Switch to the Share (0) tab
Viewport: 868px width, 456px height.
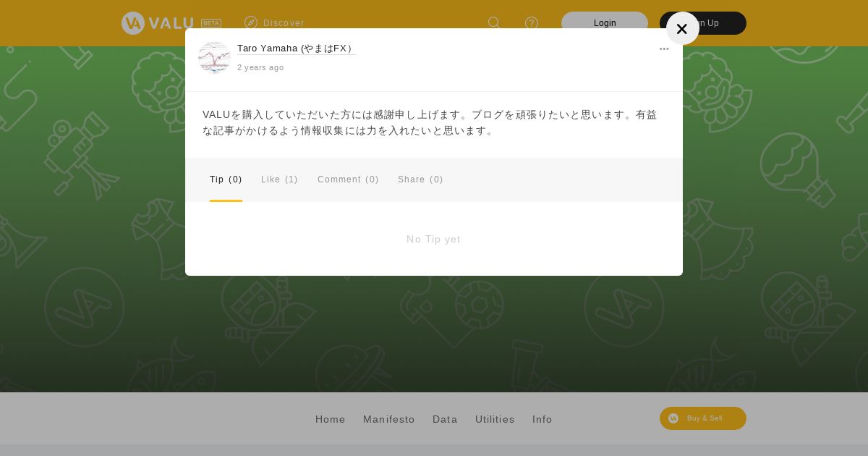click(420, 180)
